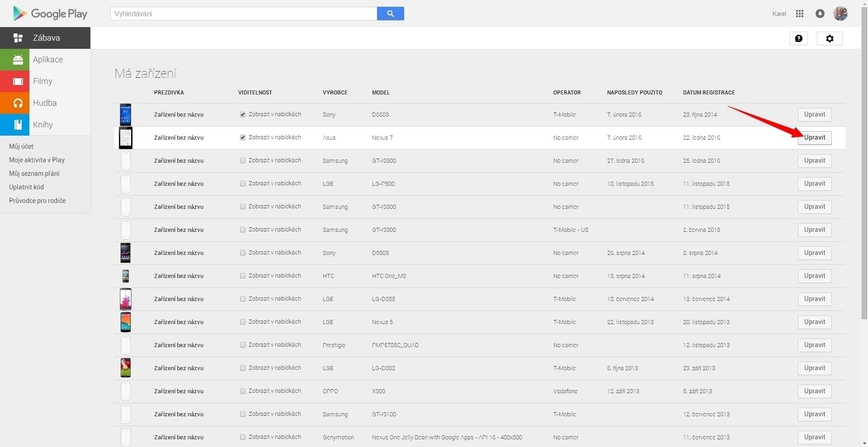The width and height of the screenshot is (868, 447).
Task: Click Uplatnit kód link
Action: (26, 187)
